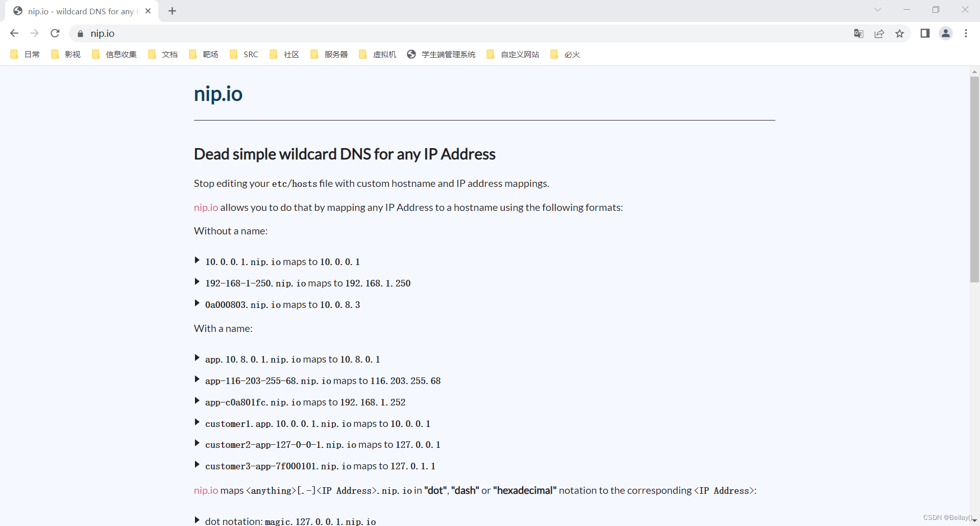Expand the 0a000803.nip.io example
The image size is (980, 526).
[197, 303]
